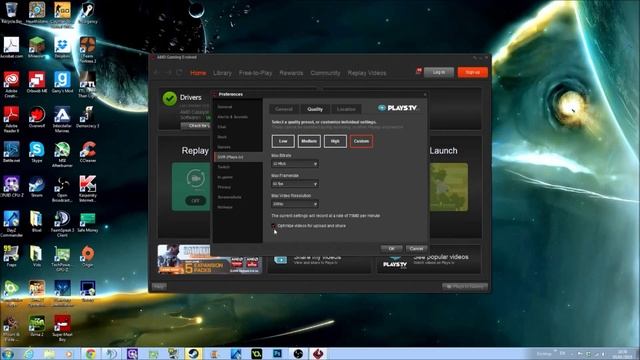Select the Medium quality preset
This screenshot has height=360, width=640.
pyautogui.click(x=309, y=141)
